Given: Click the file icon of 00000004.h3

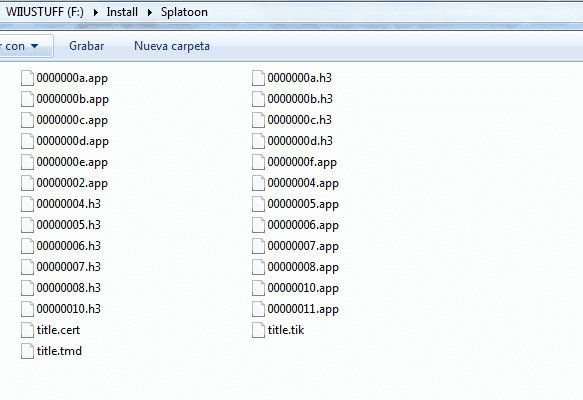Looking at the screenshot, I should point(27,204).
